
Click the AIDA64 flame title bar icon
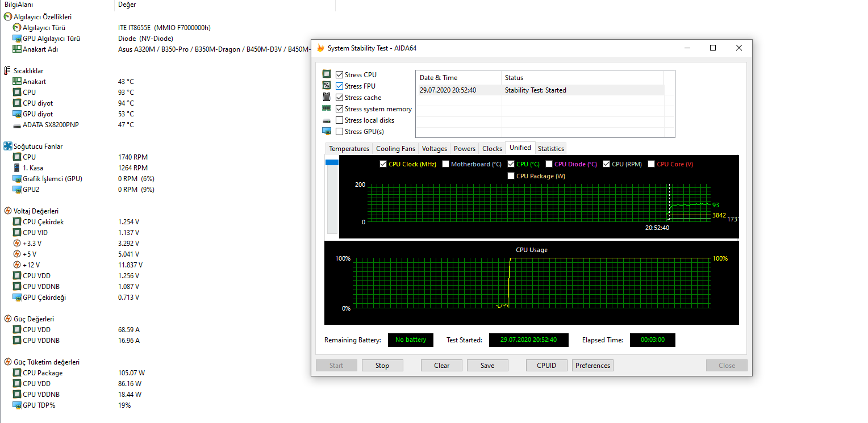[320, 48]
